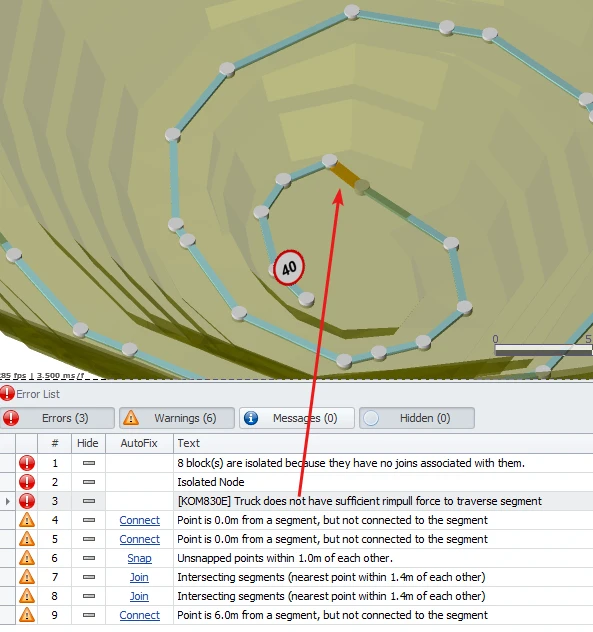Select row 4 'Point is 0.0m from a segment' text
Screen dimensions: 593x632
point(332,520)
